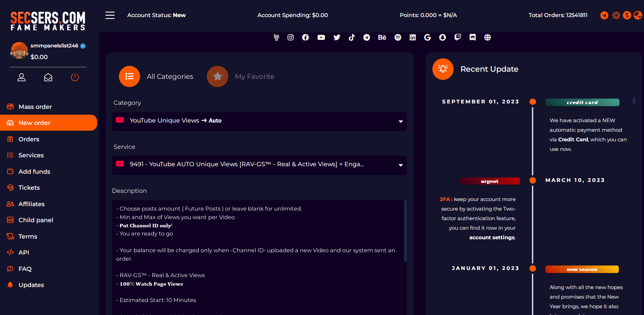Open the envelope messages icon under profile
The width and height of the screenshot is (644, 315).
(48, 77)
